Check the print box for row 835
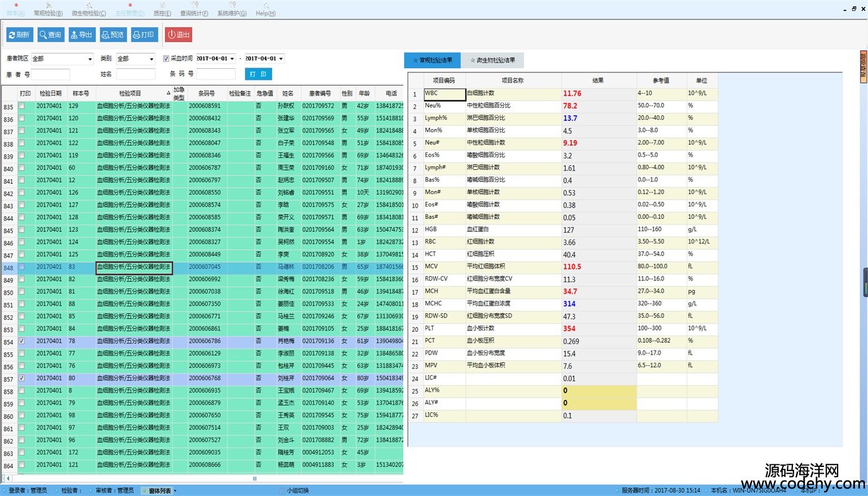 (22, 107)
